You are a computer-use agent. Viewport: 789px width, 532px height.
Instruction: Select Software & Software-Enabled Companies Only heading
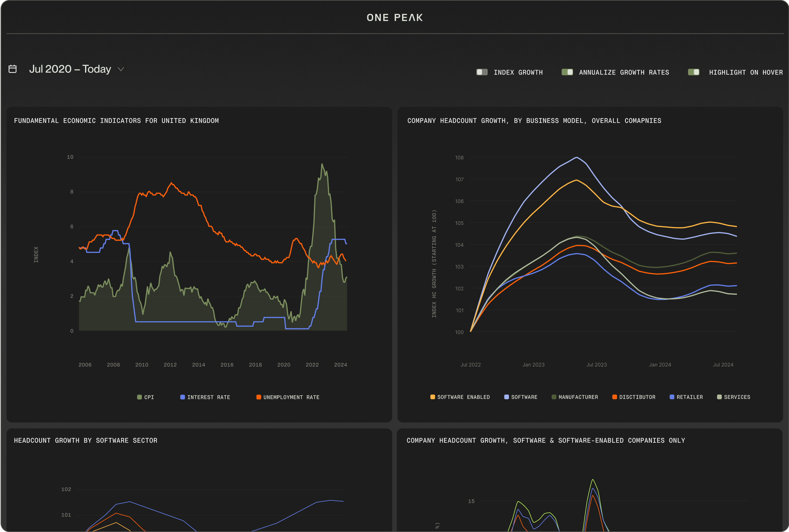pos(546,440)
